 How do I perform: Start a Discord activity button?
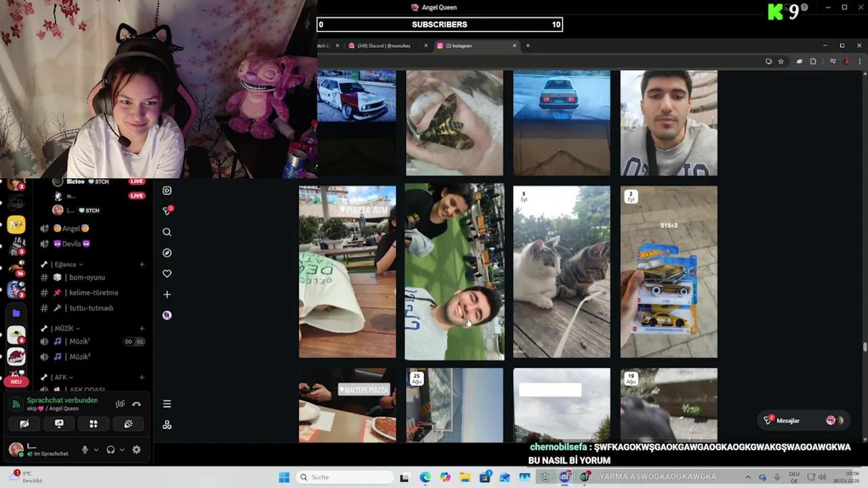pos(94,424)
